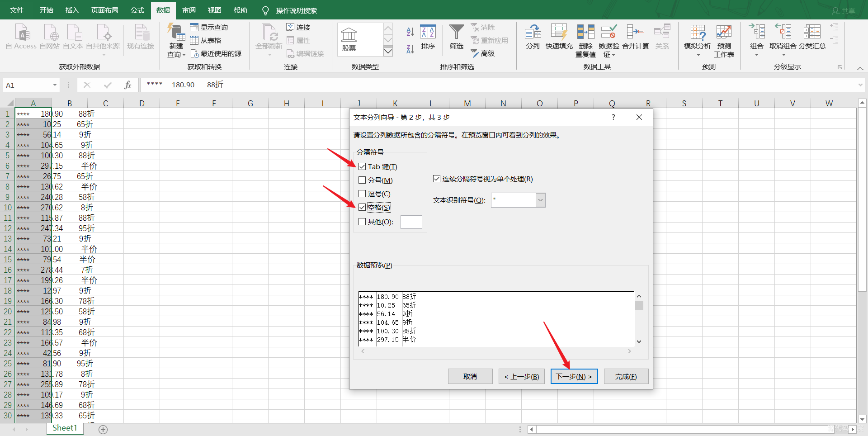
Task: Click the horizontal scrollbar right arrow
Action: click(x=853, y=429)
